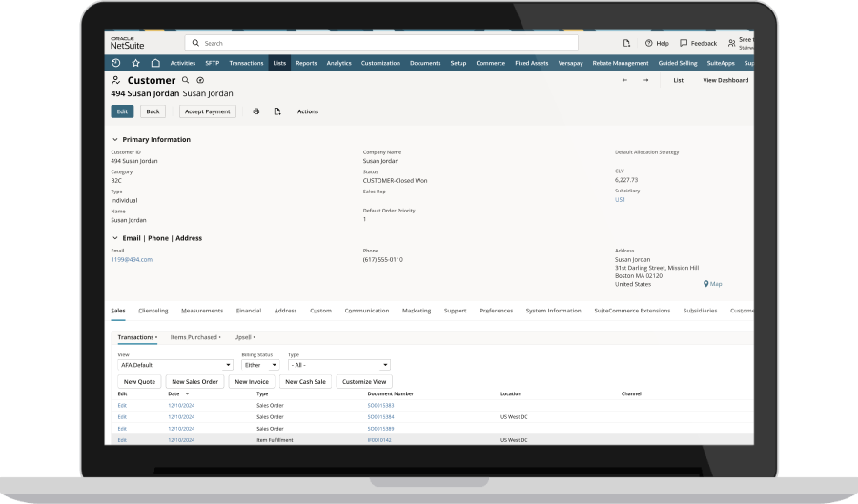This screenshot has width=858, height=504.
Task: Click the magnifier icon next to Customer title
Action: 186,81
